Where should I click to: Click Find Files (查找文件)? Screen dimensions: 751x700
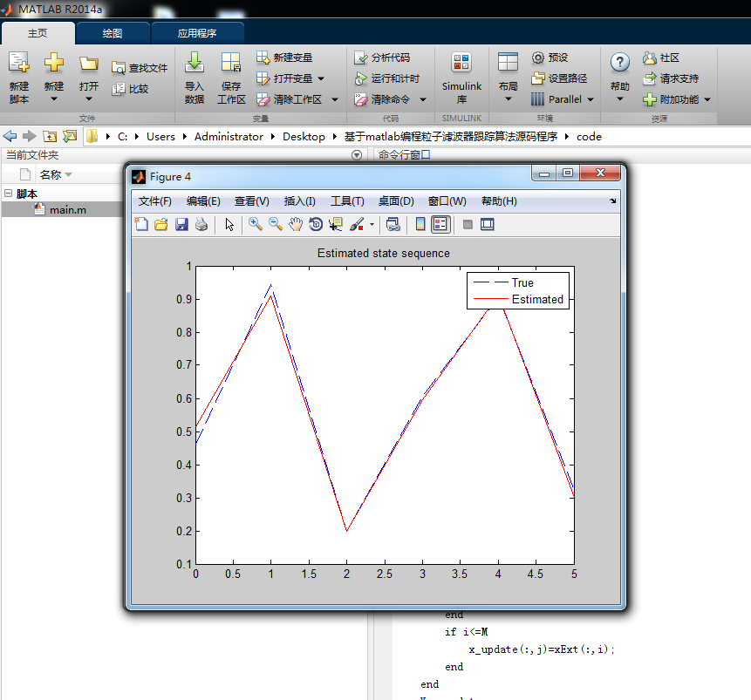(140, 68)
